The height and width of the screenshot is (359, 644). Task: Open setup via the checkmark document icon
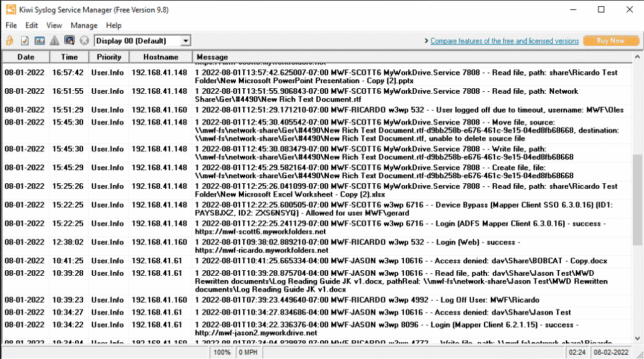[25, 41]
